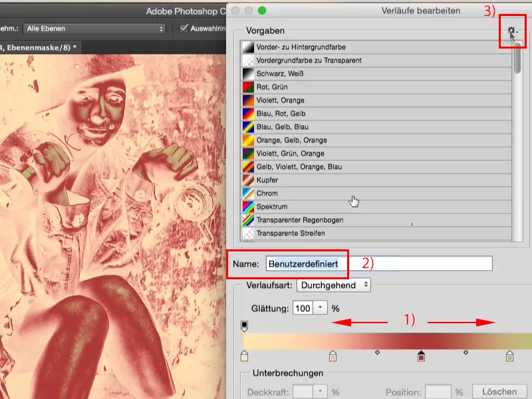This screenshot has height=399, width=532.
Task: Click the 'Spektrum' preset name text
Action: pos(272,207)
